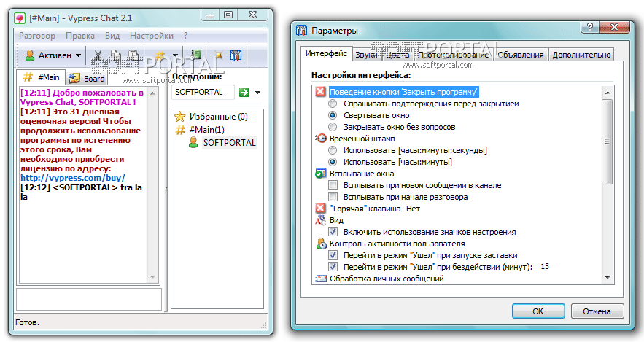Open the Цвета tab

pos(398,55)
